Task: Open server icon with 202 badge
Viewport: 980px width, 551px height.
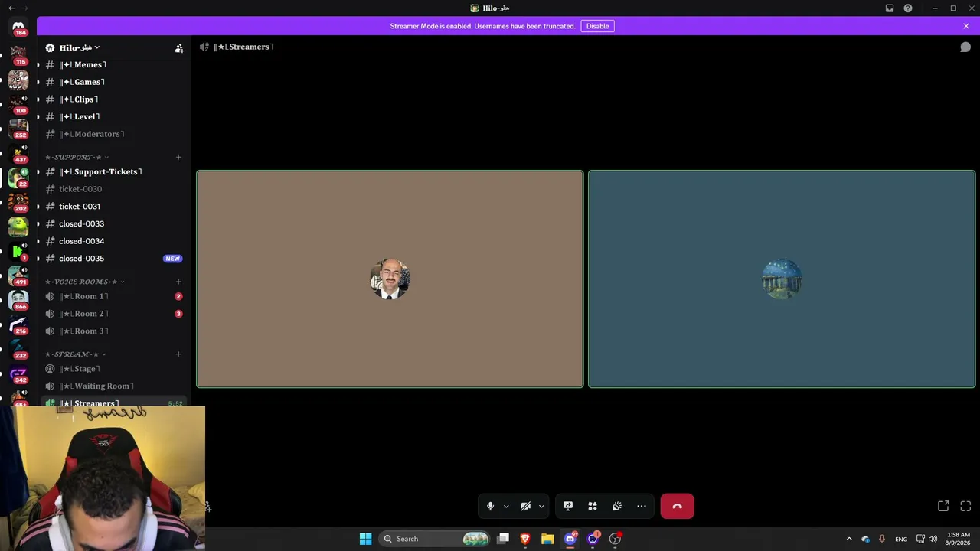Action: coord(18,202)
